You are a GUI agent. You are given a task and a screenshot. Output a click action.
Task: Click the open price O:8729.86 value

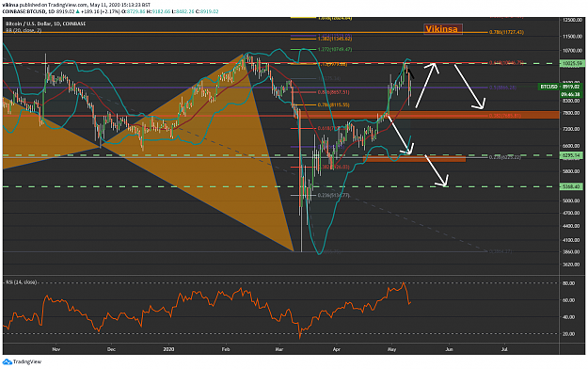click(134, 11)
